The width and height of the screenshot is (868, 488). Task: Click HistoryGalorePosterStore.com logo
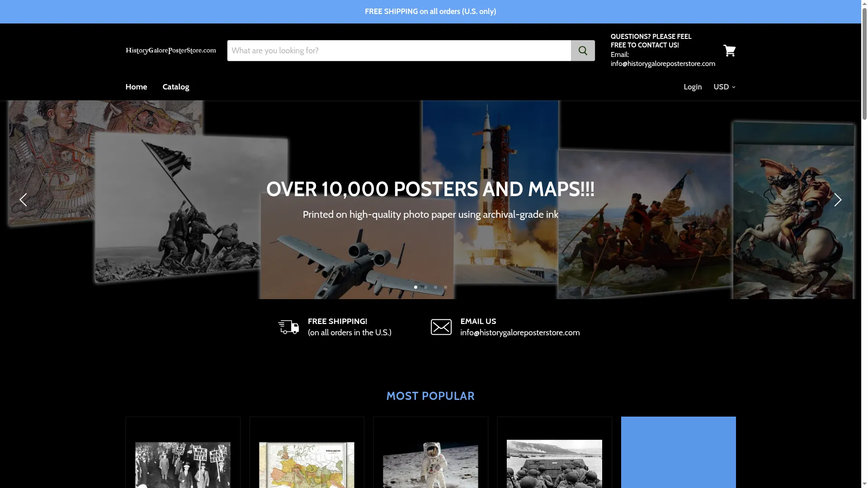[171, 50]
